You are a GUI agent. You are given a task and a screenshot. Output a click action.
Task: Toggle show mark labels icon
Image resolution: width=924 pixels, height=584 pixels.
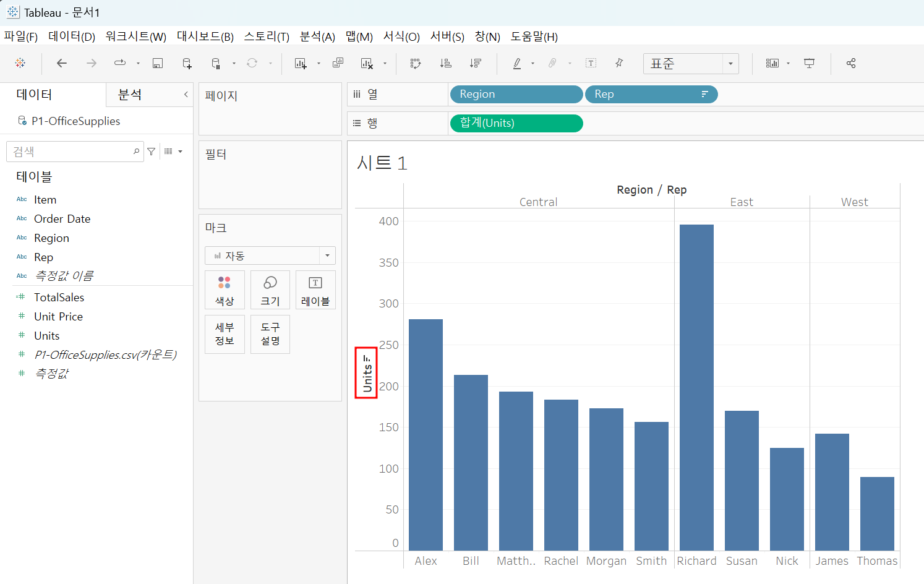click(591, 63)
